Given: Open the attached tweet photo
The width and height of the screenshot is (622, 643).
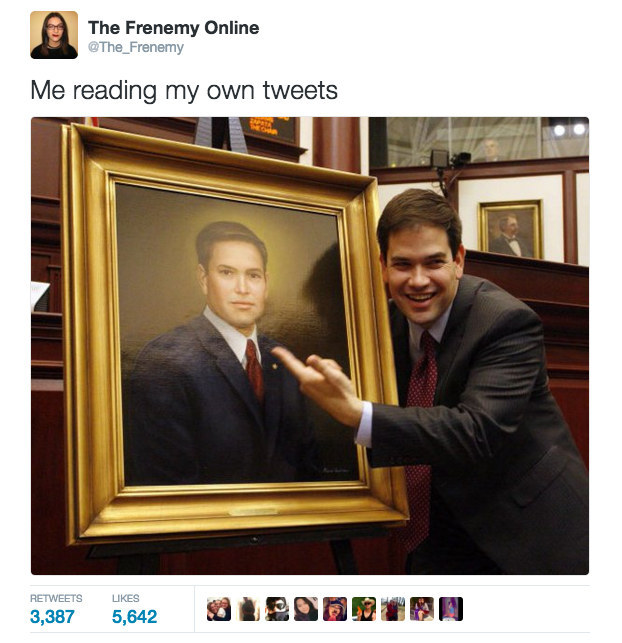Looking at the screenshot, I should pos(310,346).
